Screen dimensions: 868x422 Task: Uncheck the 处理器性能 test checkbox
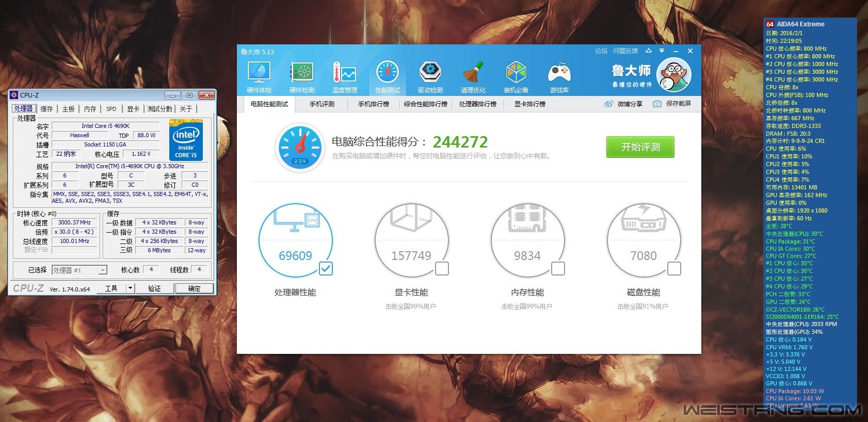[326, 268]
